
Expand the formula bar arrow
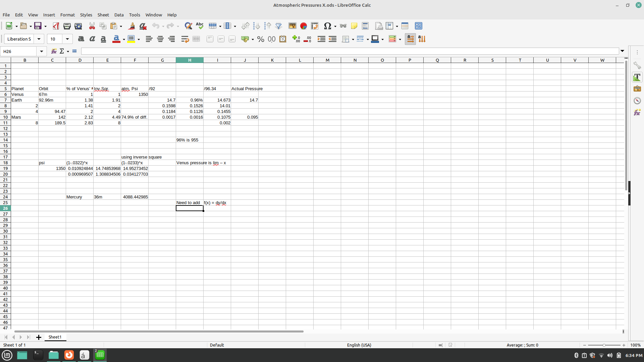click(623, 51)
